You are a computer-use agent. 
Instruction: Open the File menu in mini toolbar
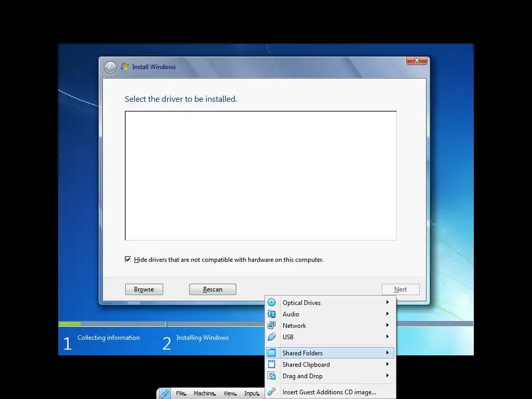pos(181,394)
